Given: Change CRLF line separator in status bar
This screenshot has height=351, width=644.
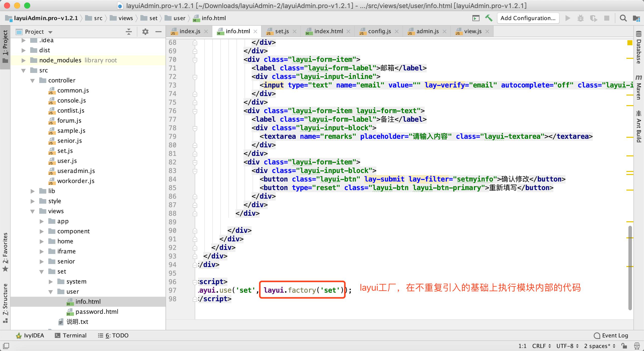Looking at the screenshot, I should (x=541, y=346).
